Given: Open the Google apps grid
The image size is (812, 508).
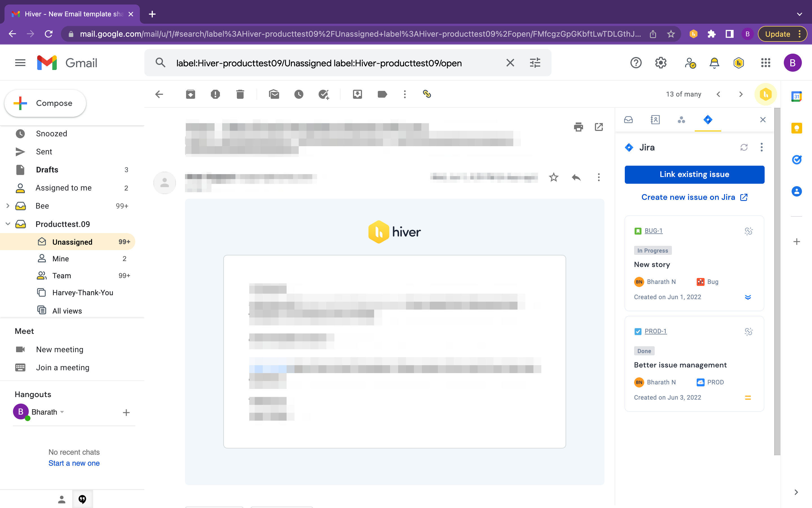Looking at the screenshot, I should [x=765, y=63].
